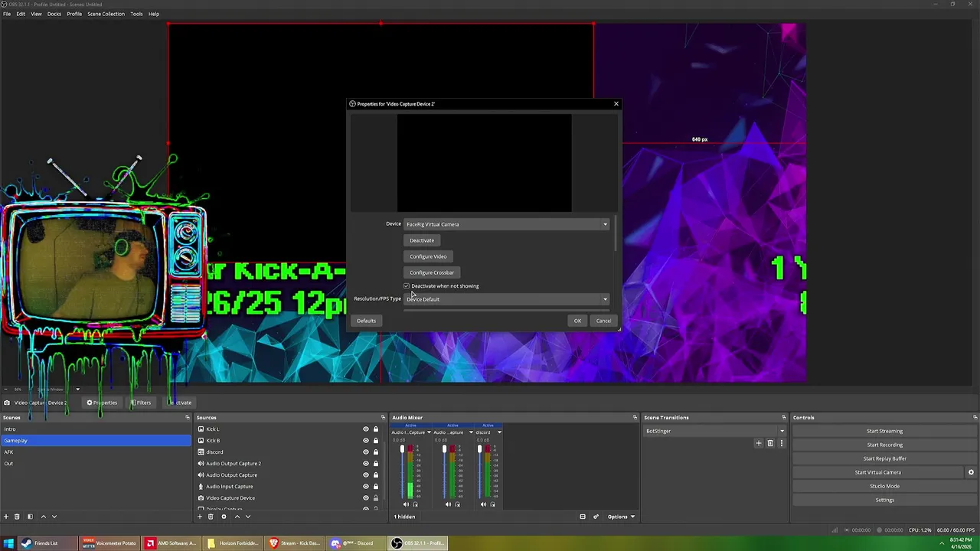980x551 pixels.
Task: Open the Docks menu
Action: pyautogui.click(x=54, y=14)
